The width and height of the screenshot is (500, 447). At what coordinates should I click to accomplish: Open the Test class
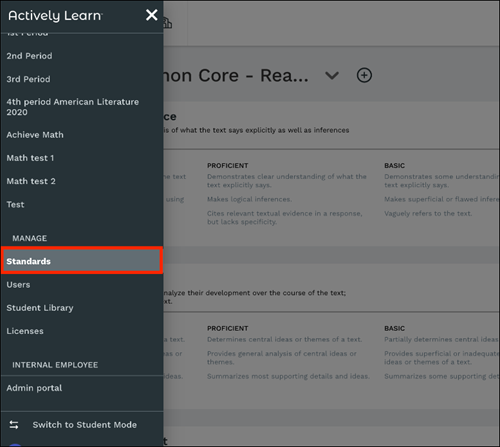coord(15,205)
